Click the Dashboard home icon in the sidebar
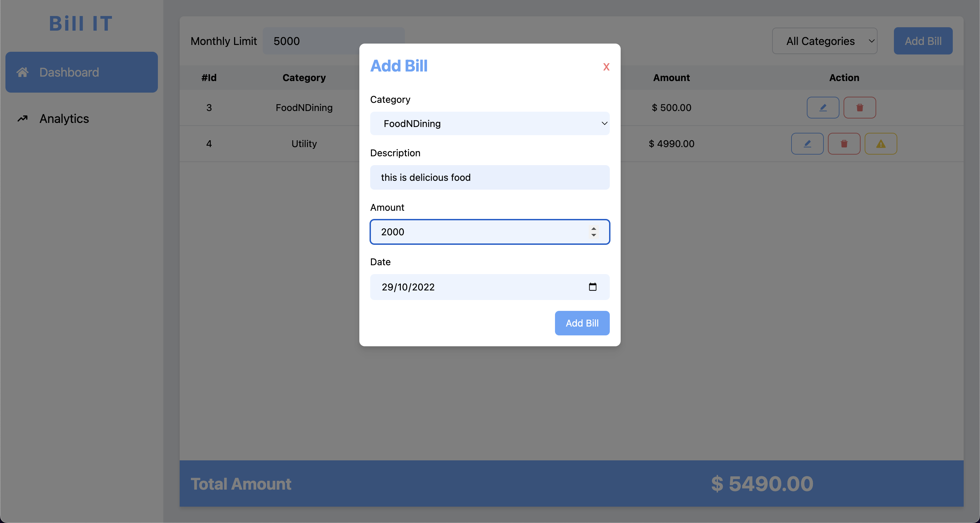The width and height of the screenshot is (980, 523). click(x=22, y=72)
